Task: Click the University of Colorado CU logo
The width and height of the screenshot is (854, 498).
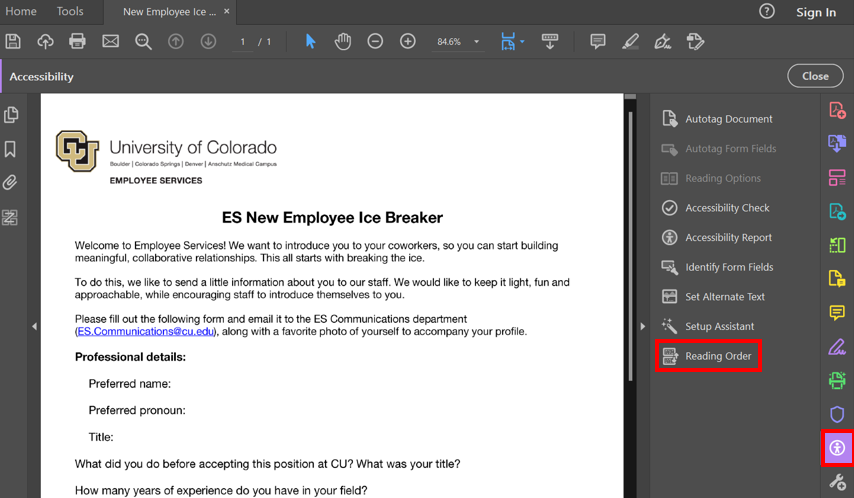Action: pyautogui.click(x=77, y=151)
